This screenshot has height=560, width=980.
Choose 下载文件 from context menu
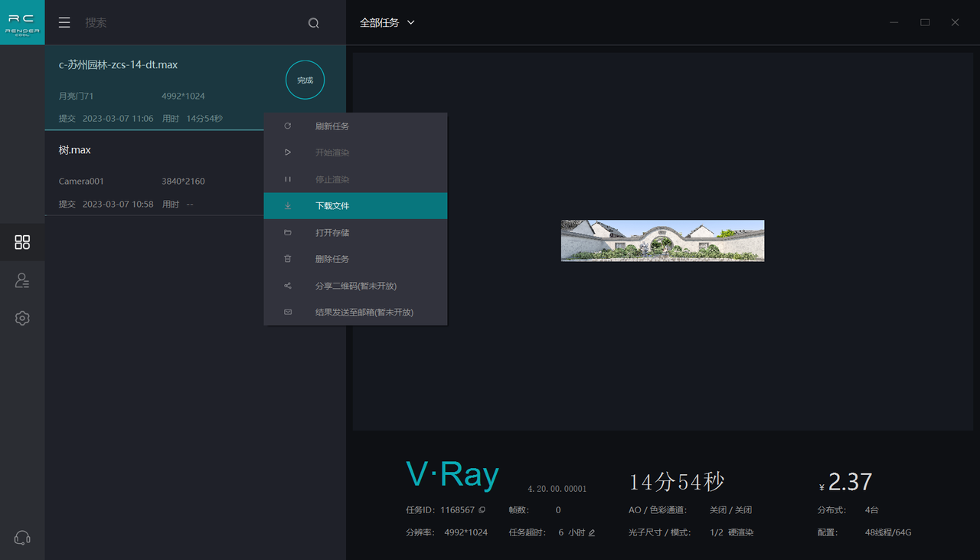pos(355,206)
